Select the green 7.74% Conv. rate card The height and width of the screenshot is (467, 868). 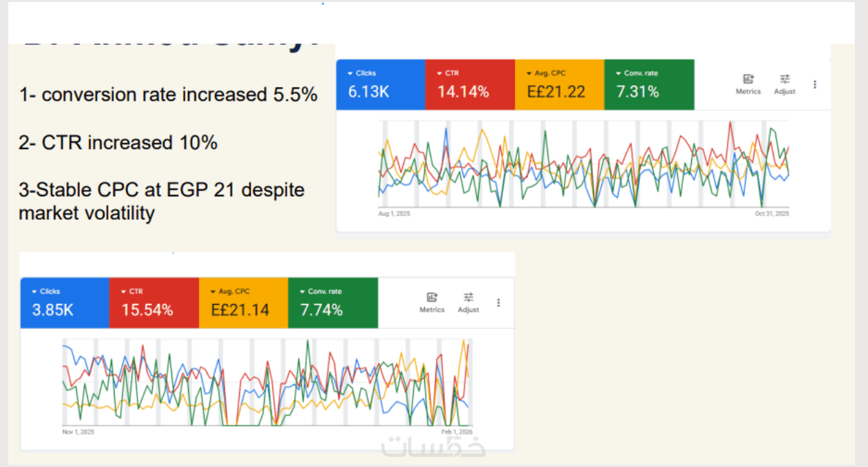332,303
